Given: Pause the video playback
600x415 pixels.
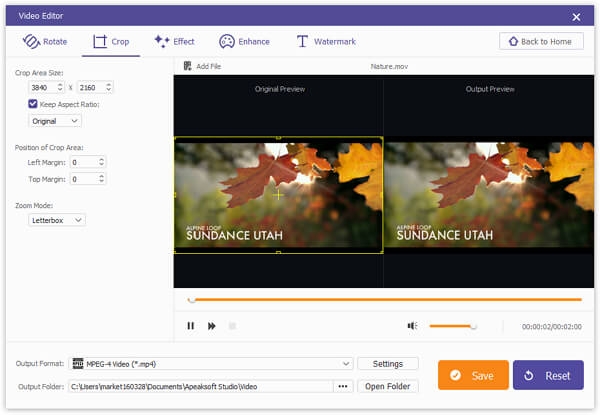Looking at the screenshot, I should click(191, 326).
